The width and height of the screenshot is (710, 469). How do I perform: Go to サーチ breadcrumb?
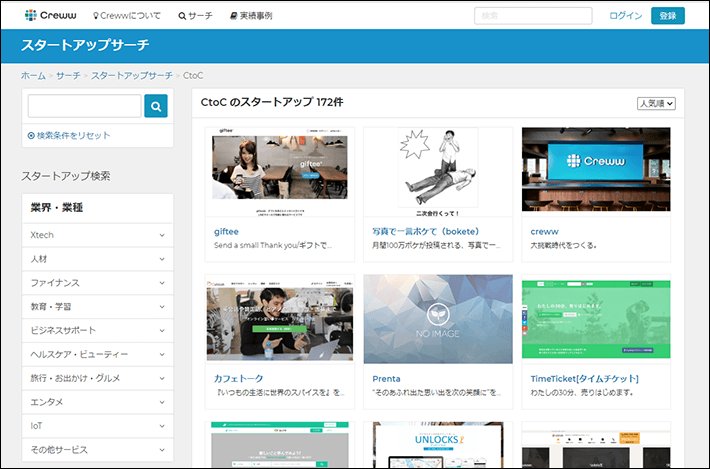[68, 76]
